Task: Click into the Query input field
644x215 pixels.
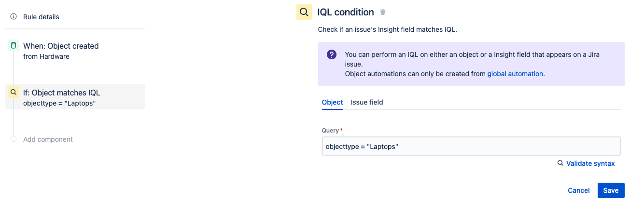Action: [x=471, y=146]
